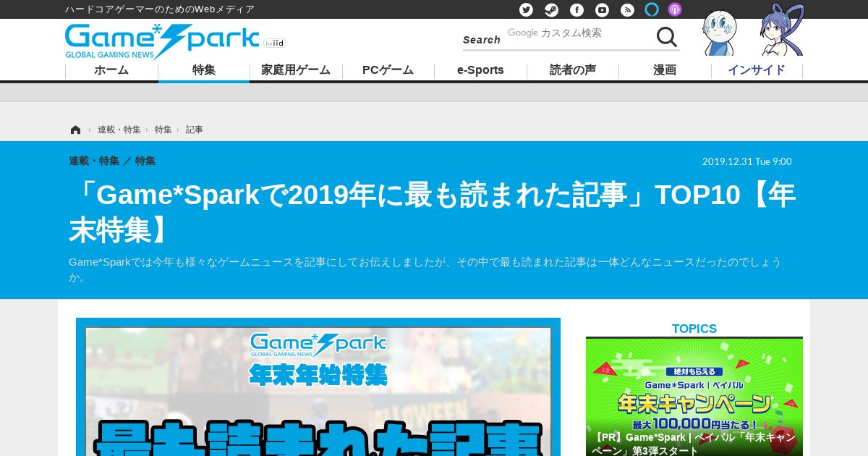Click 連載・特集 in the breadcrumb

pos(119,130)
